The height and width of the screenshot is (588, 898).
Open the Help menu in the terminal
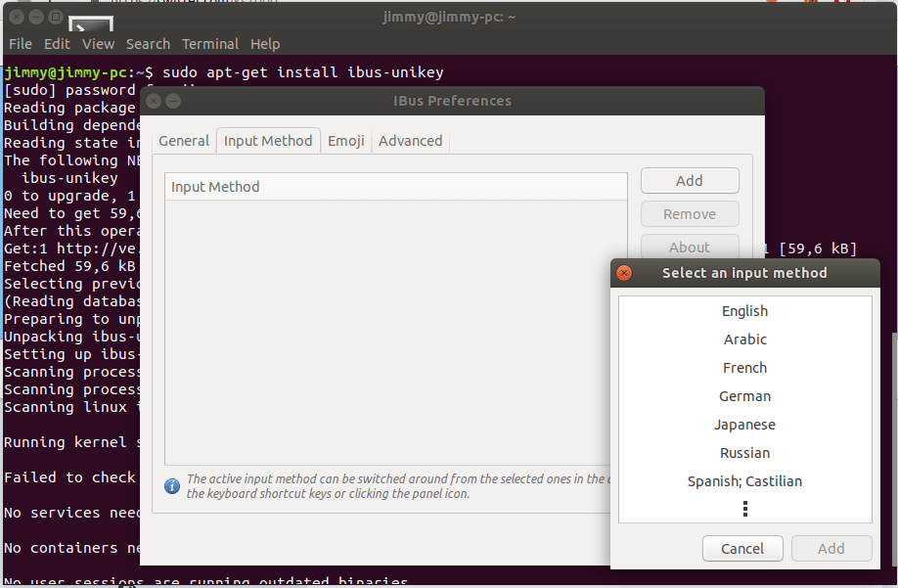pyautogui.click(x=265, y=44)
